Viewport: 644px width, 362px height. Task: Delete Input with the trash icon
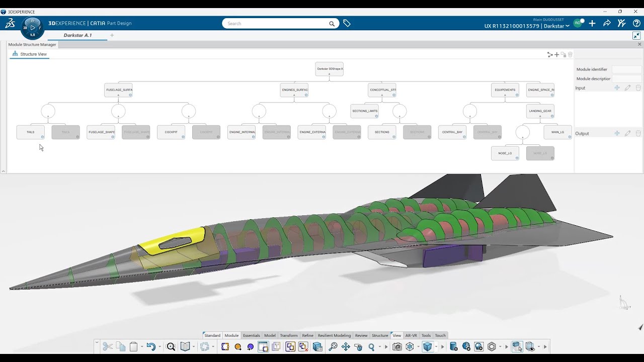638,88
